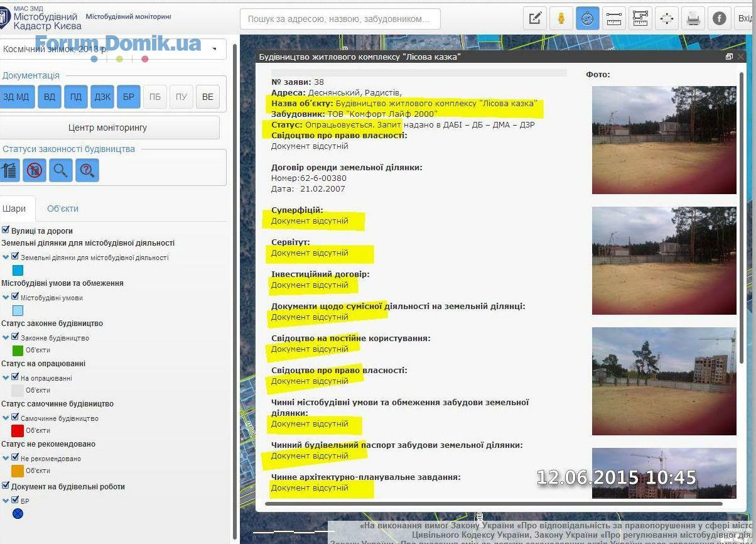Collapse chevron beside БР sublayer
This screenshot has width=756, height=544.
tap(6, 501)
